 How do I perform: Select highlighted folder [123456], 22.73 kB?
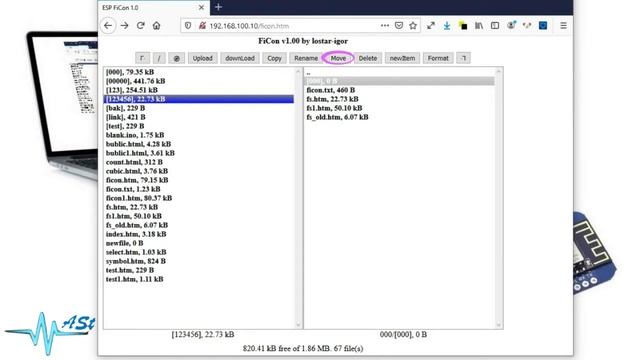coord(199,99)
